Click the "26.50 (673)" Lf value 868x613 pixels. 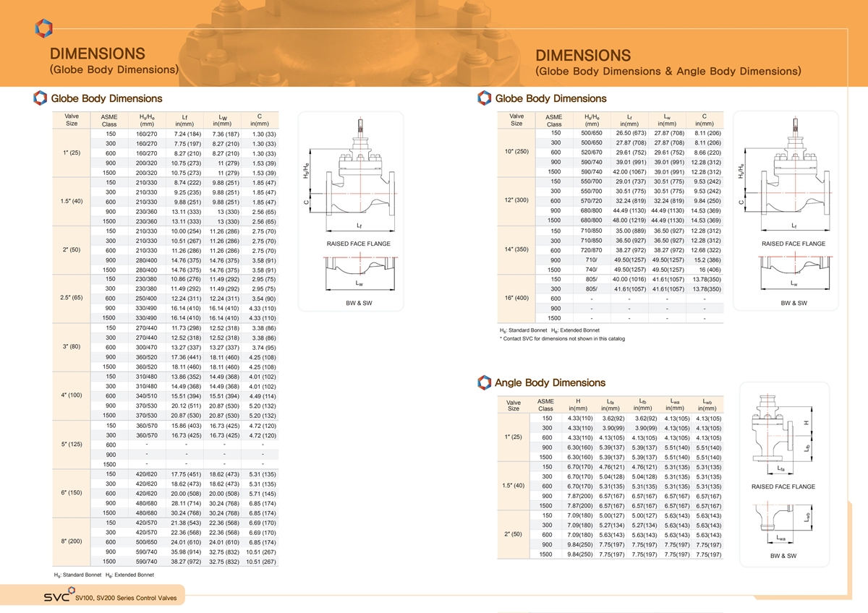(x=631, y=133)
